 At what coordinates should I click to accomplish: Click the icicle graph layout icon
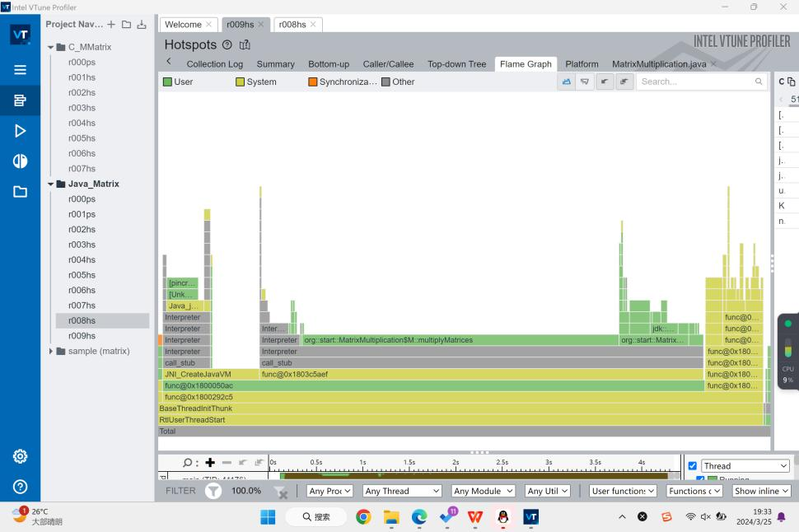pos(585,82)
